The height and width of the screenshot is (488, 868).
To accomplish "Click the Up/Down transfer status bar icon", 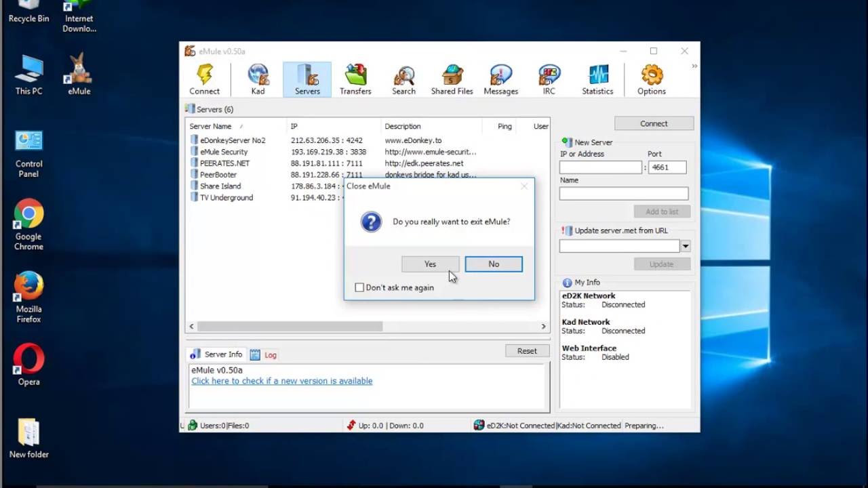I will point(351,426).
